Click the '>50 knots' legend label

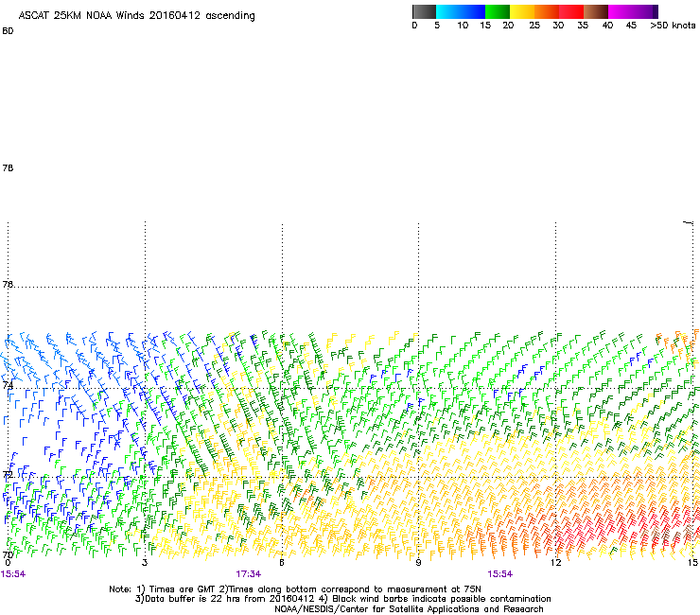tap(673, 26)
